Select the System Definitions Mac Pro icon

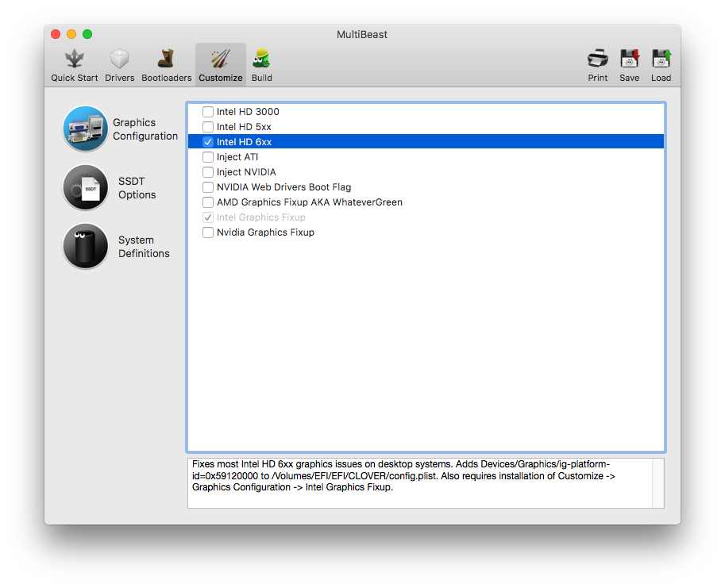pyautogui.click(x=85, y=246)
